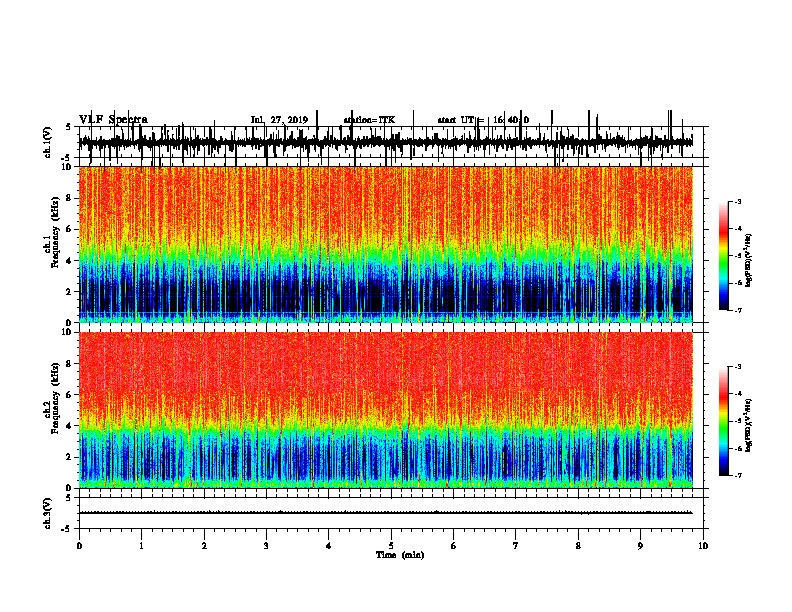Select the "start UT= 16:40:0" header text
The image size is (792, 612).
coord(483,120)
